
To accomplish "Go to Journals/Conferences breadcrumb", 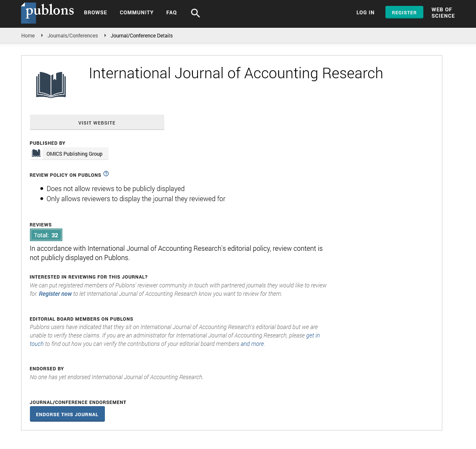I will [72, 35].
